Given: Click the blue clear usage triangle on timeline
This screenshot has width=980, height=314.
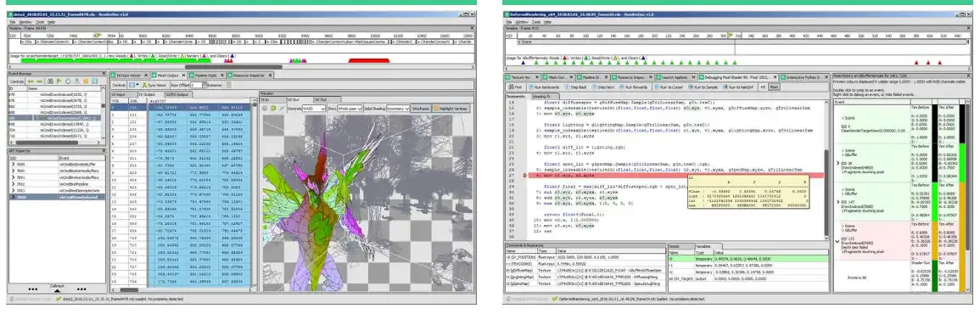Looking at the screenshot, I should [x=523, y=63].
